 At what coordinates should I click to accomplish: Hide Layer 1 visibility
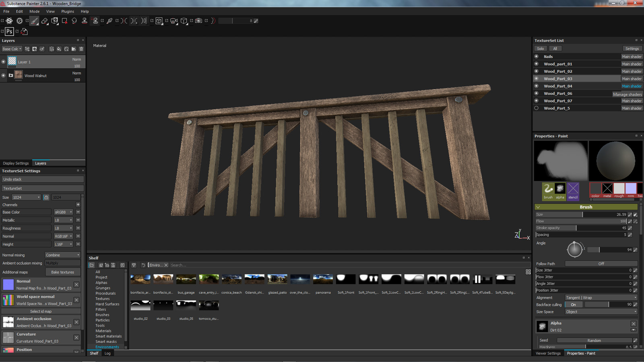coord(4,62)
